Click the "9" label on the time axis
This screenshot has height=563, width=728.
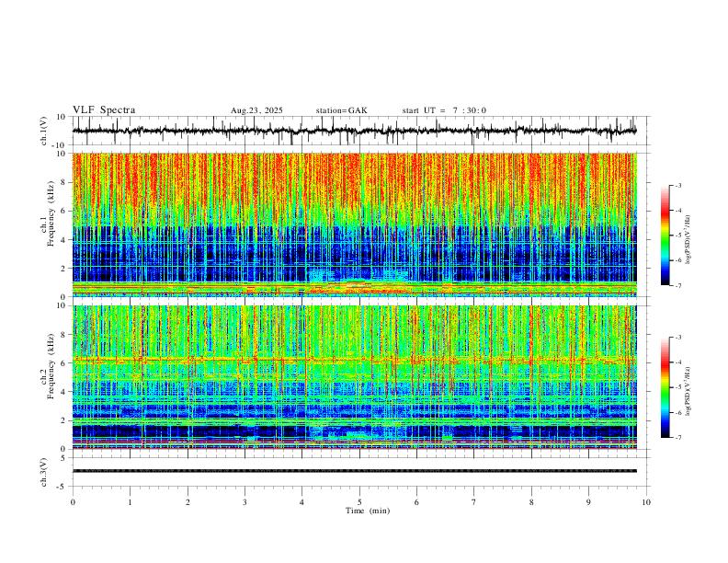click(x=588, y=502)
